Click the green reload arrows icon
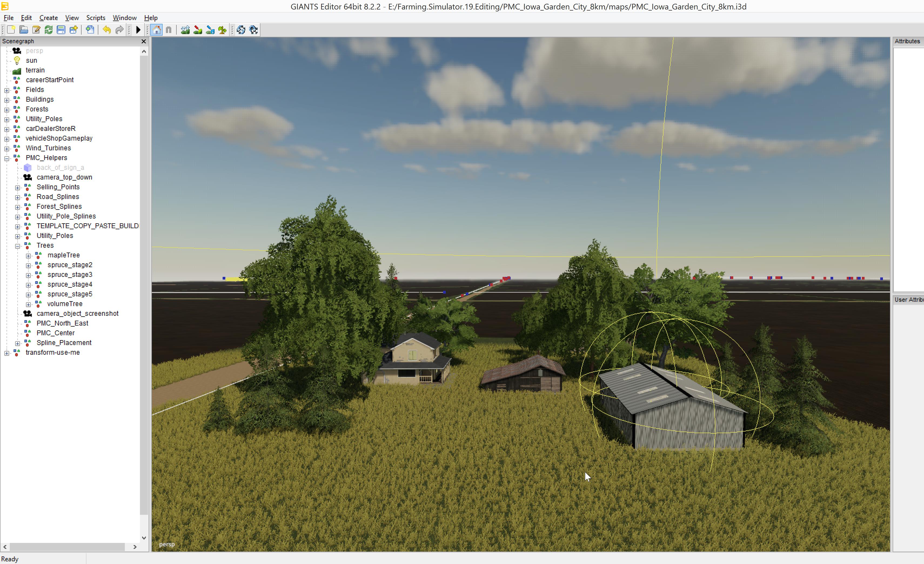 (x=49, y=30)
